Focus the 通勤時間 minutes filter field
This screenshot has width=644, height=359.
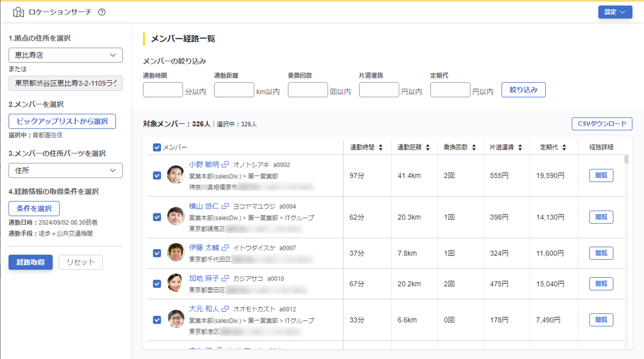click(x=163, y=90)
